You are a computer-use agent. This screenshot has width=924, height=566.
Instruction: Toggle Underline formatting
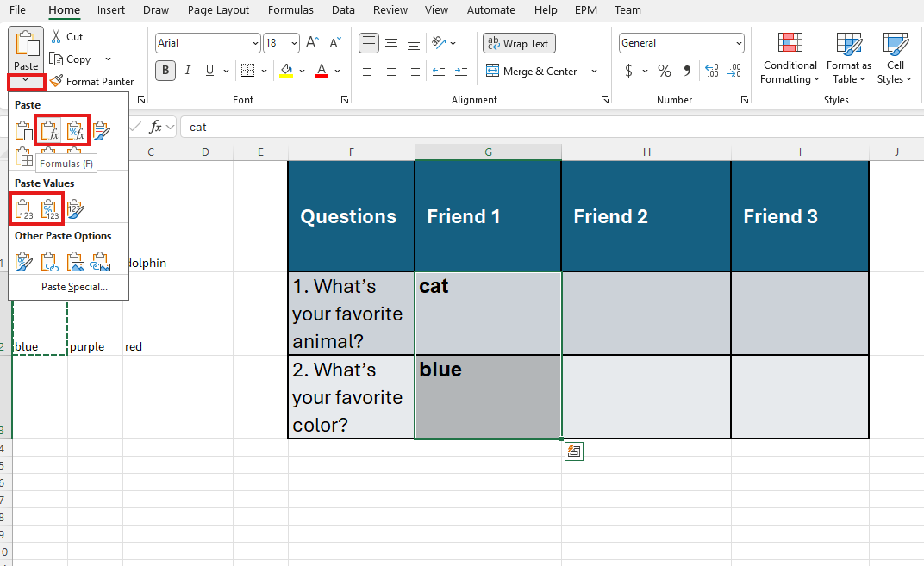pyautogui.click(x=209, y=71)
